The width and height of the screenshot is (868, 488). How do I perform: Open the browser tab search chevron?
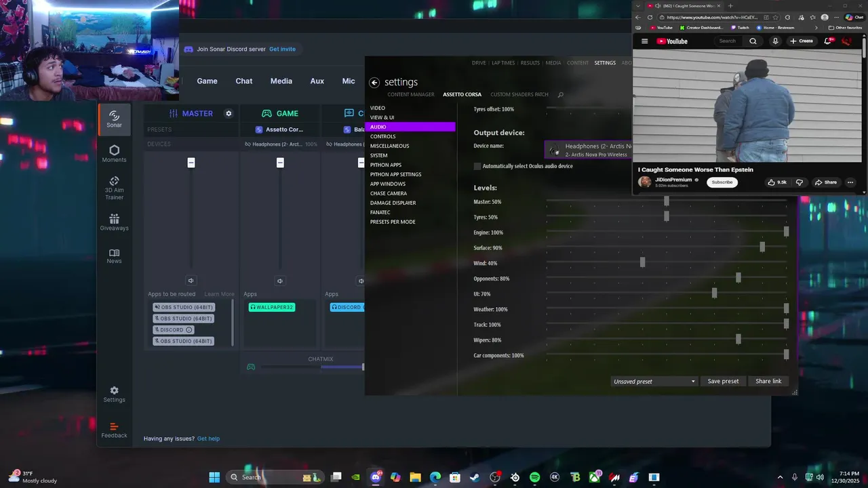click(638, 6)
